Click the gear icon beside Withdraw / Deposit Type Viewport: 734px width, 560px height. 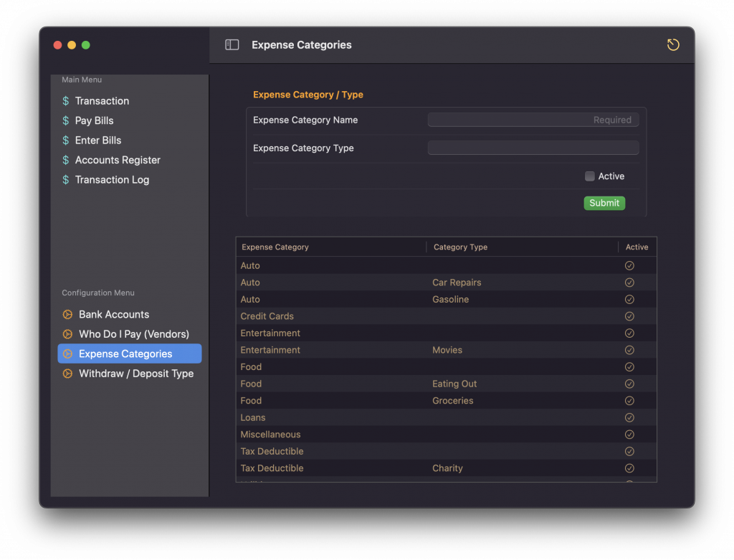[67, 374]
